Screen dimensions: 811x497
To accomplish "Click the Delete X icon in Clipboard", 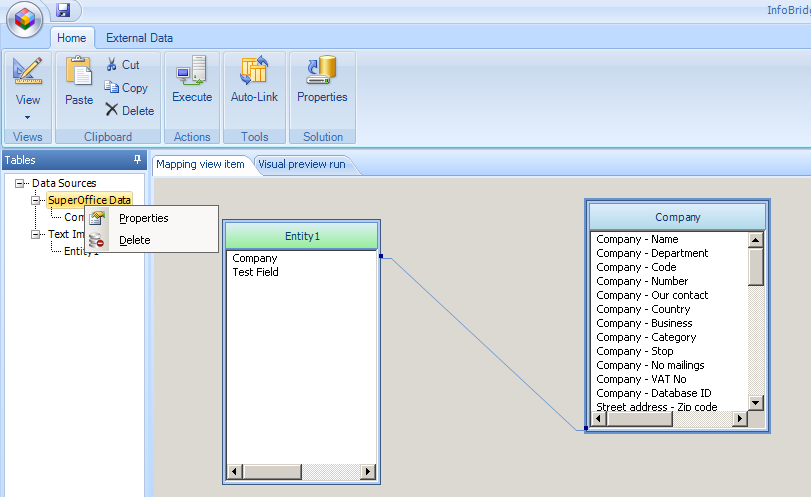I will tap(111, 110).
